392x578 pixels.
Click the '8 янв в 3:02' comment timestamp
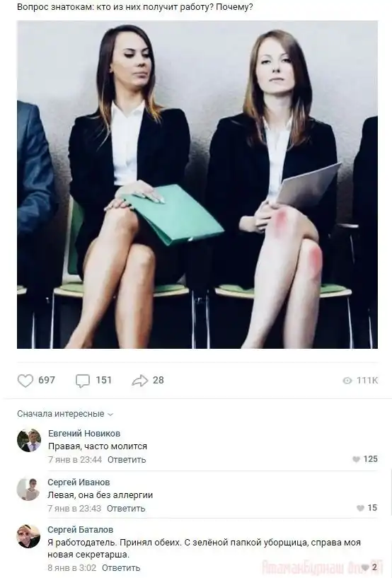click(x=72, y=567)
